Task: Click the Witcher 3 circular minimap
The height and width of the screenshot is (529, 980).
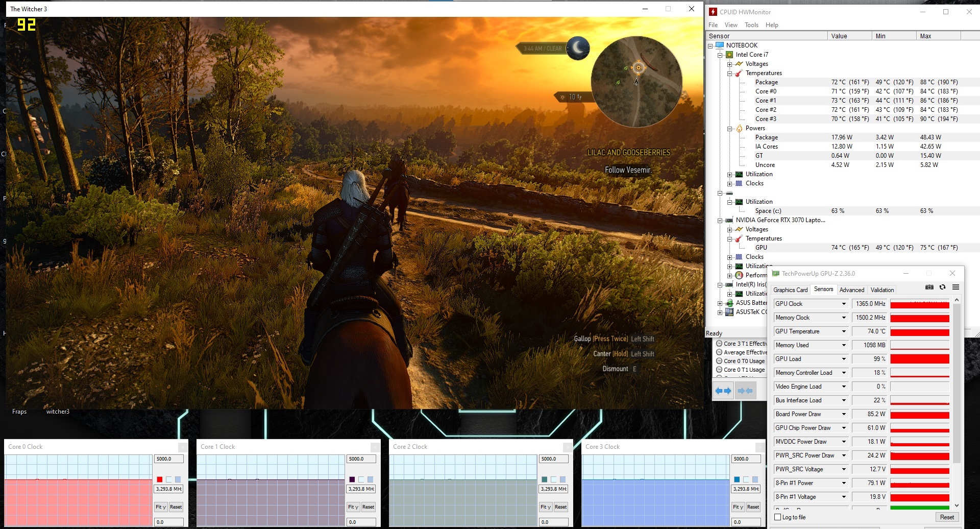Action: [x=636, y=82]
